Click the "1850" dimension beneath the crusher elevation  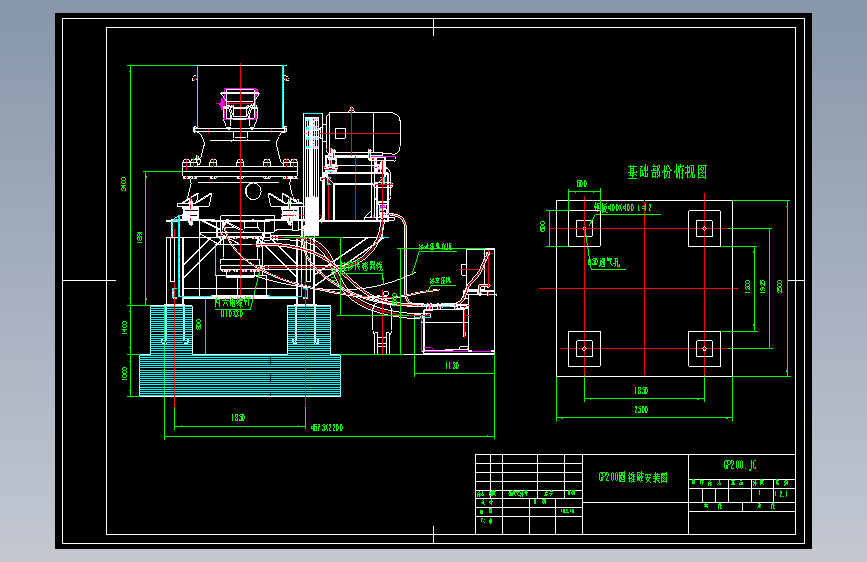(x=238, y=418)
